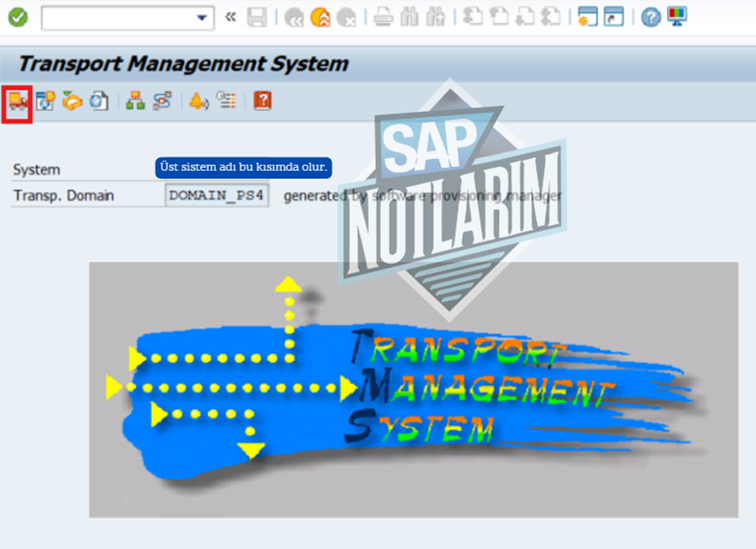This screenshot has height=549, width=756.
Task: Click the grey Cancel icon
Action: 346,18
